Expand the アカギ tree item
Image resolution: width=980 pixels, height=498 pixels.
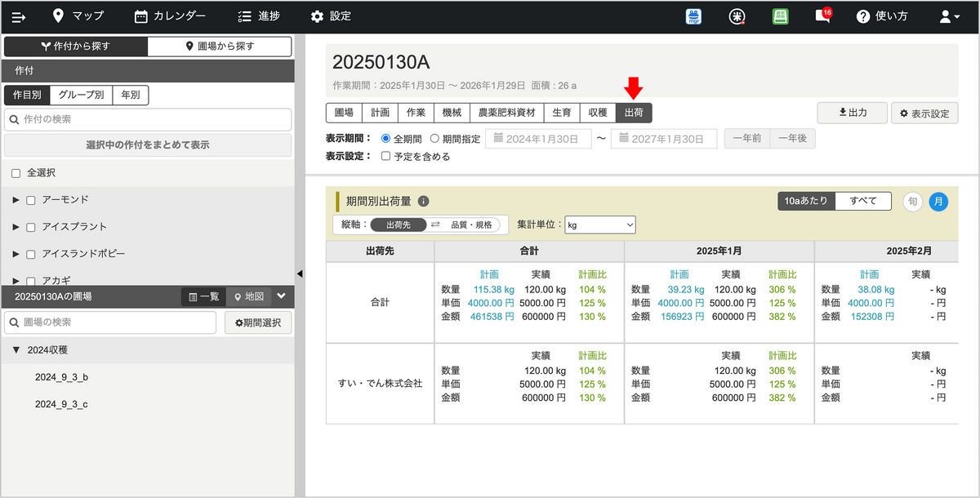16,279
